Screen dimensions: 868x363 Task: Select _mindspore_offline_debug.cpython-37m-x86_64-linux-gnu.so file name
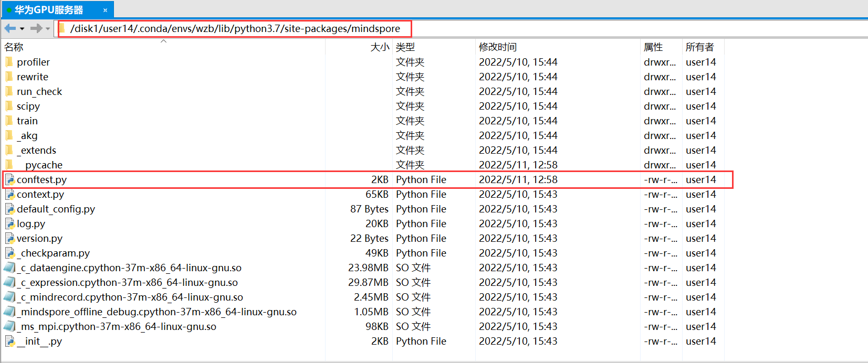[157, 312]
